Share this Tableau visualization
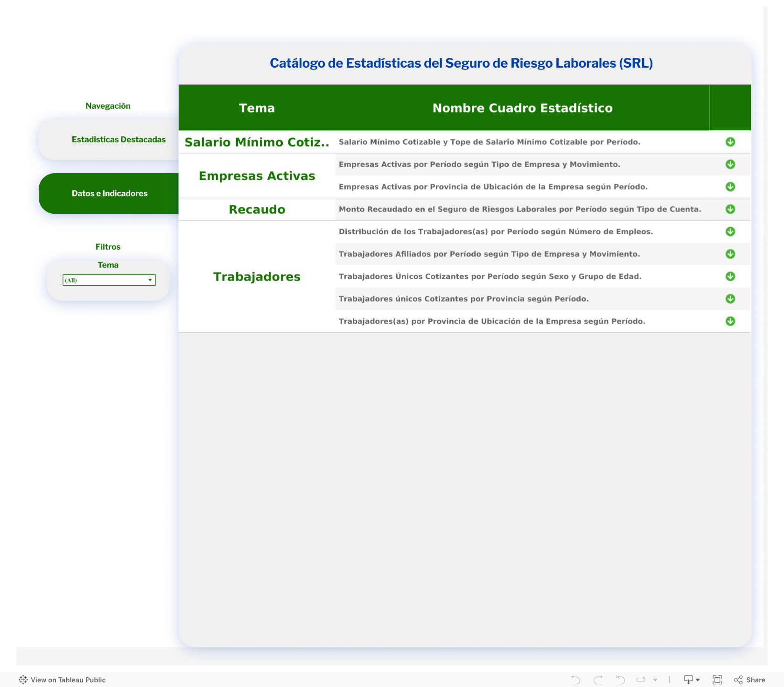Screen dimensions: 784x687 coord(749,680)
